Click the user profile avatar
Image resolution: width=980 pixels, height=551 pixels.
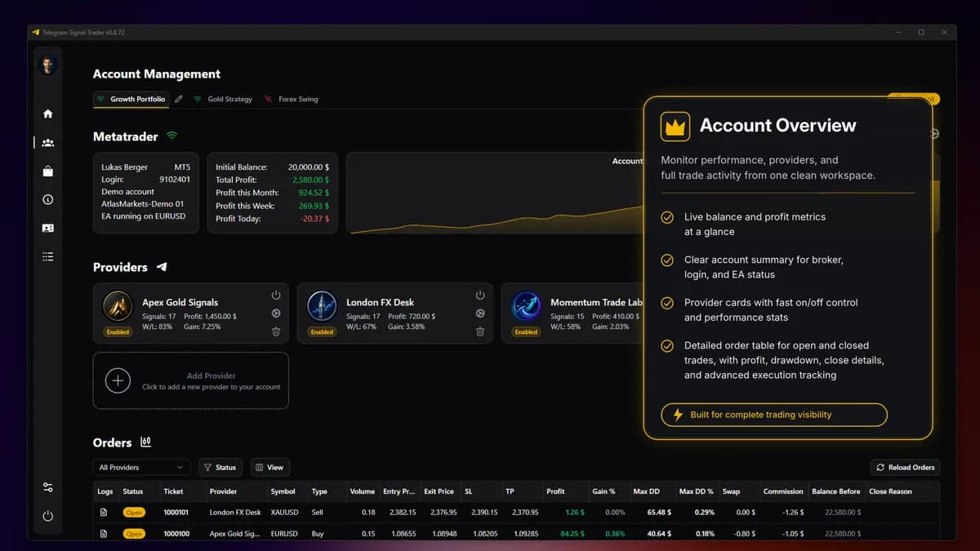(48, 65)
